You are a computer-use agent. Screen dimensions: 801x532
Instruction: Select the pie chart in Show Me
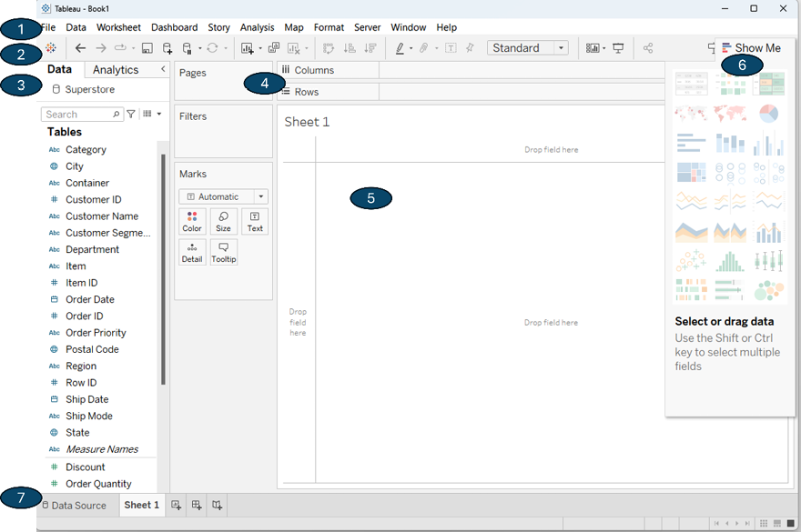[x=768, y=114]
